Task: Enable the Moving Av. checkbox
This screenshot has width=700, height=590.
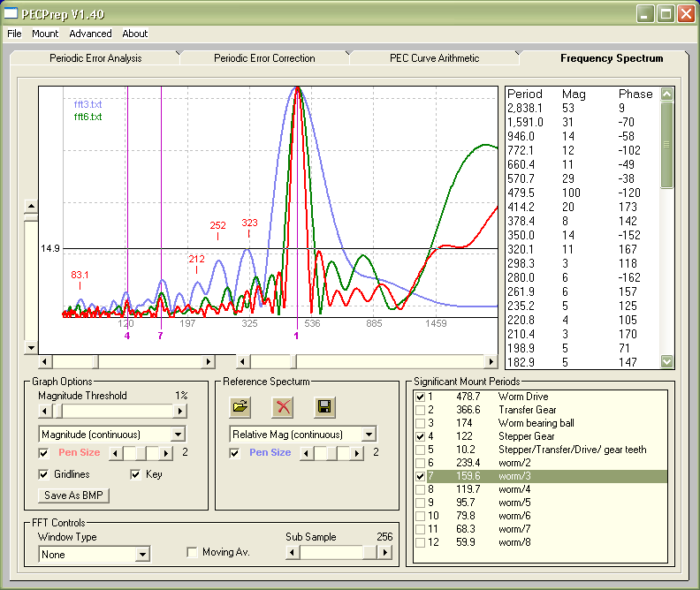Action: [x=193, y=552]
